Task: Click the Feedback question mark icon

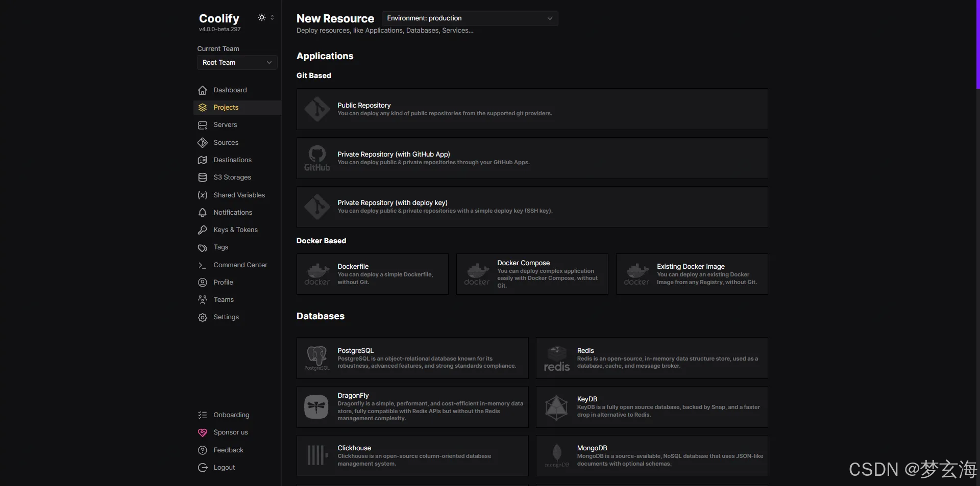Action: click(x=203, y=450)
